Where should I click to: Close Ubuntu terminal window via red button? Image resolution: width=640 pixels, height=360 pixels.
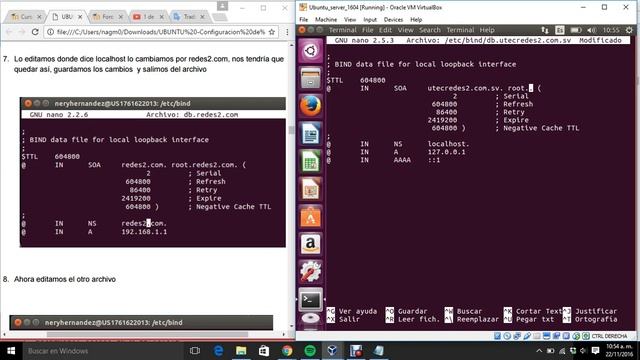pos(302,30)
